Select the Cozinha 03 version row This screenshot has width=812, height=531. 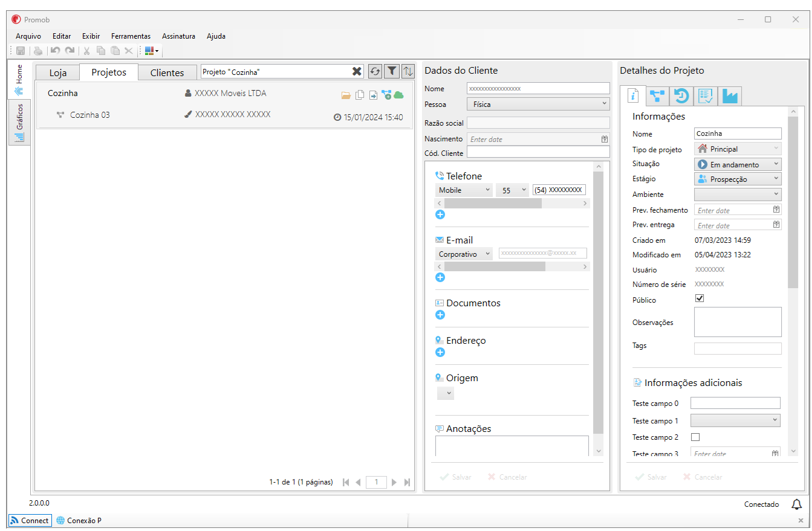point(225,115)
